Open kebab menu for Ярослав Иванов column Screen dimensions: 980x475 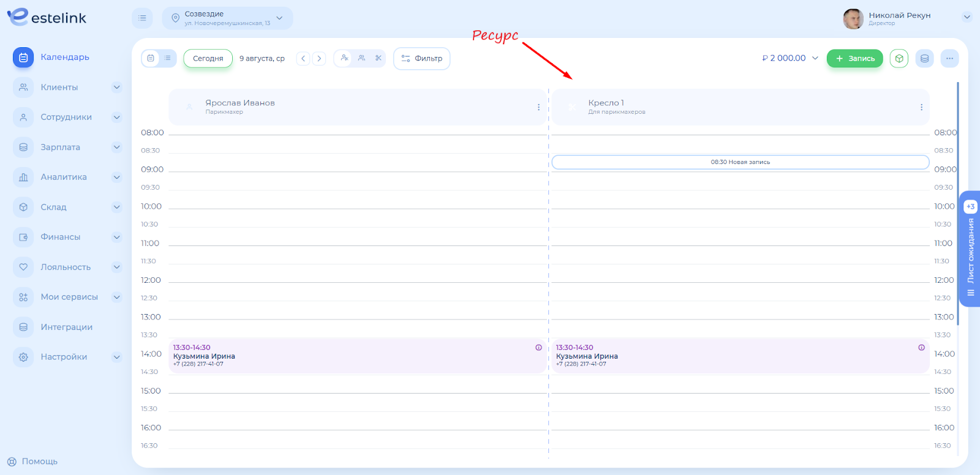(538, 107)
